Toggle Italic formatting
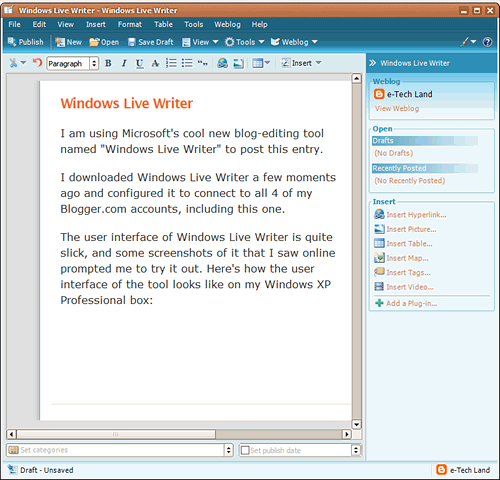 (124, 63)
